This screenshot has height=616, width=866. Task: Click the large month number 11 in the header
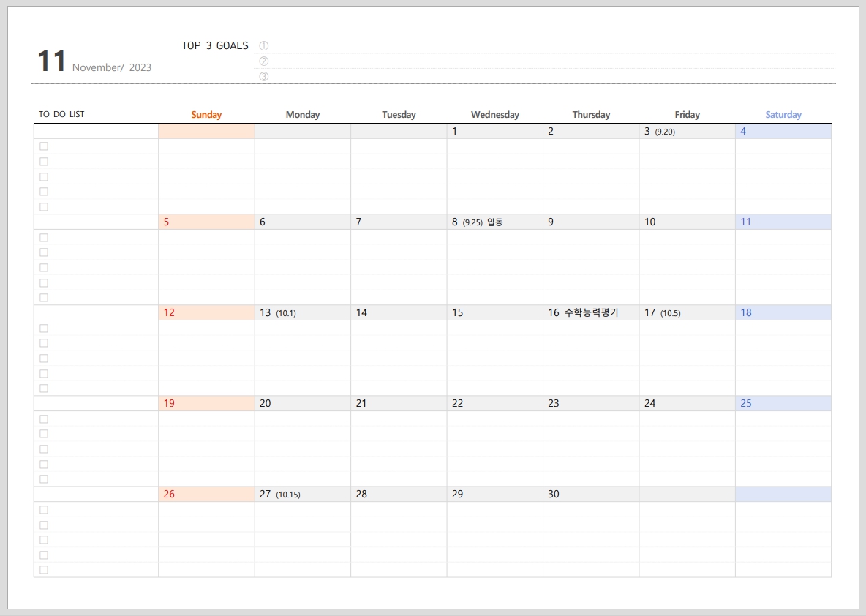pos(51,61)
